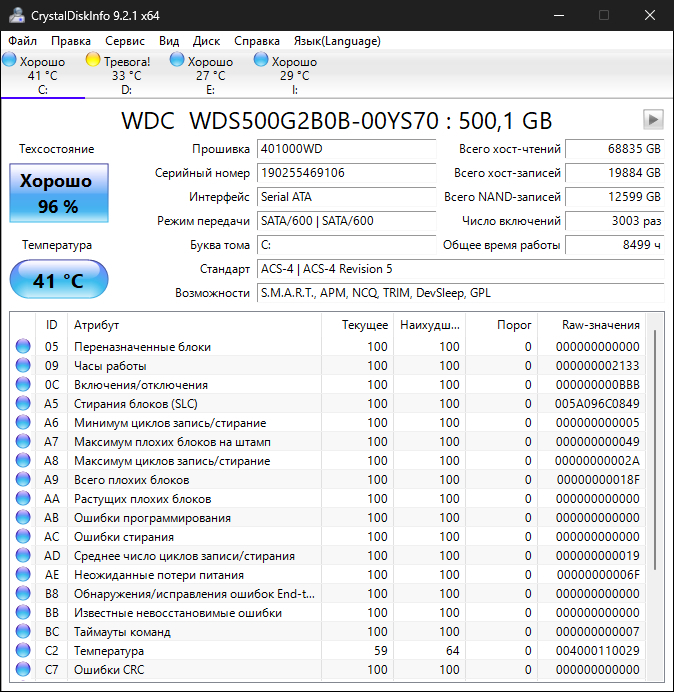Image resolution: width=674 pixels, height=692 pixels.
Task: Click next disk arrow button
Action: tap(653, 120)
